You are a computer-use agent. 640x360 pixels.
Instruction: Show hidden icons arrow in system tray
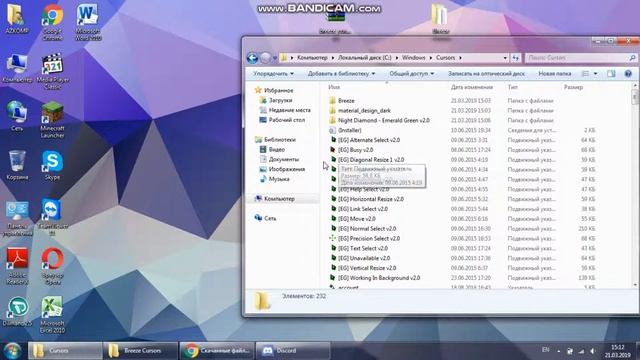click(x=558, y=351)
